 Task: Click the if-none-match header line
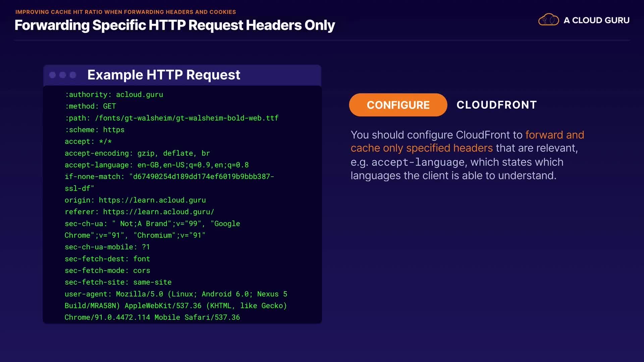(x=169, y=177)
